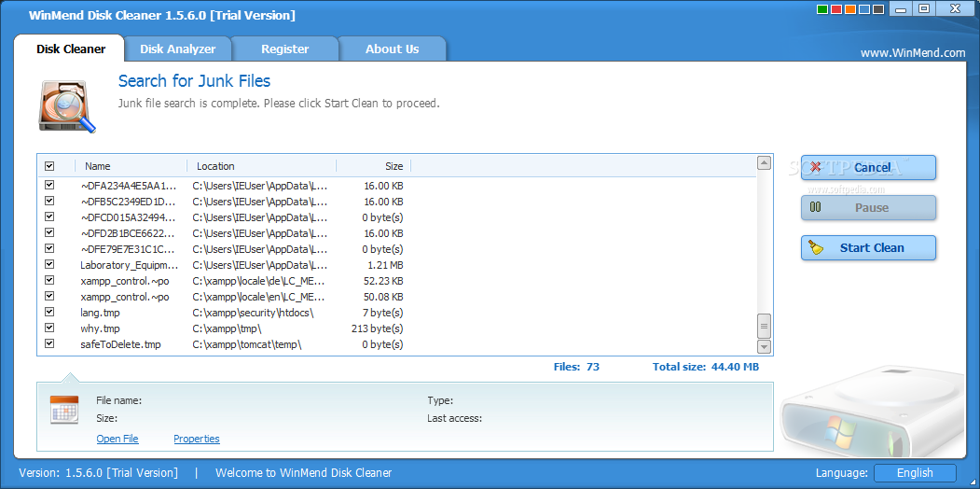Viewport: 980px width, 489px height.
Task: Click the Files: 73 counter
Action: [x=576, y=367]
